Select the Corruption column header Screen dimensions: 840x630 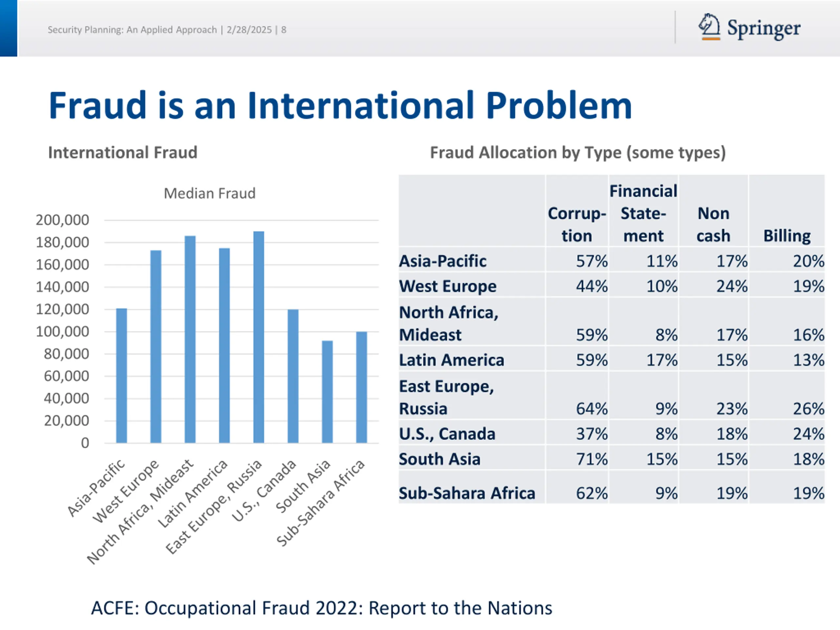click(x=577, y=224)
